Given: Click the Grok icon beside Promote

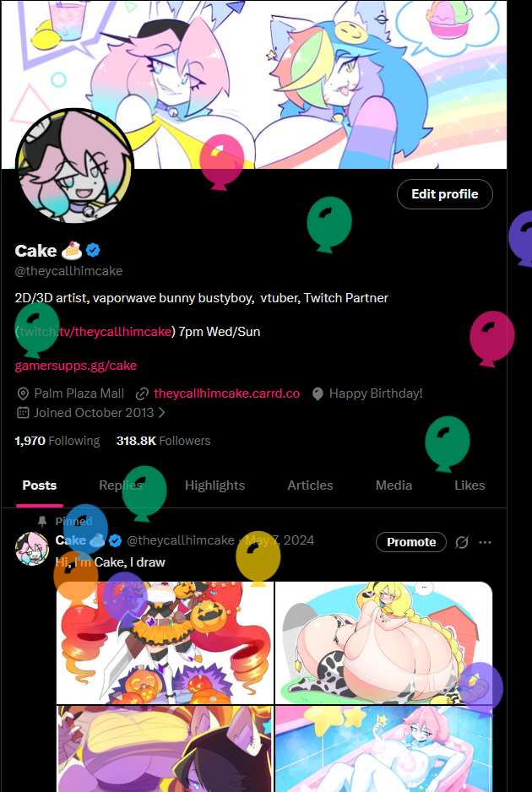Looking at the screenshot, I should (462, 542).
